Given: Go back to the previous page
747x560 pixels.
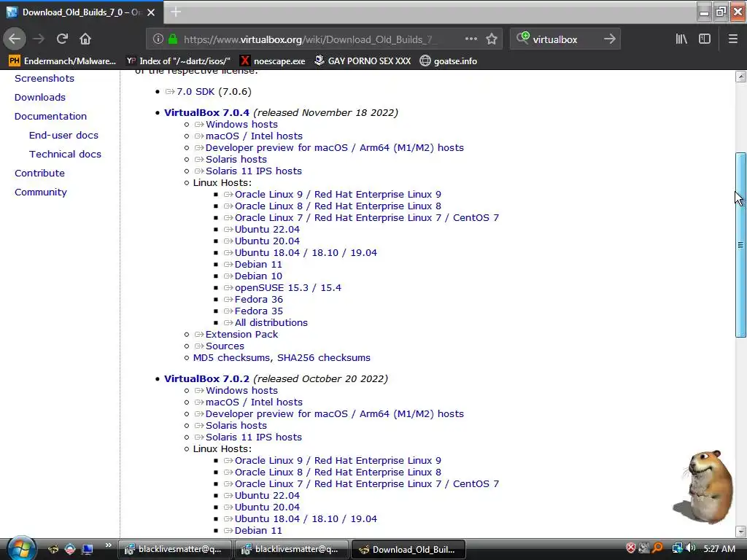Looking at the screenshot, I should 15,39.
